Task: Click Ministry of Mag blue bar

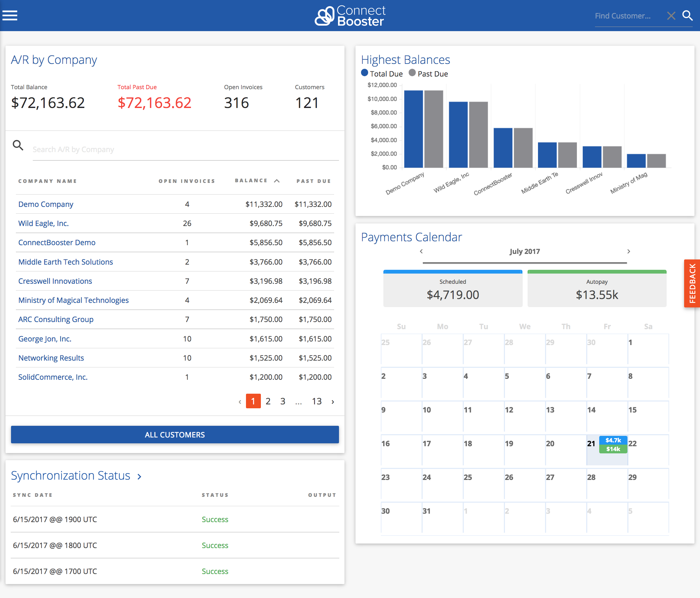Action: point(636,161)
